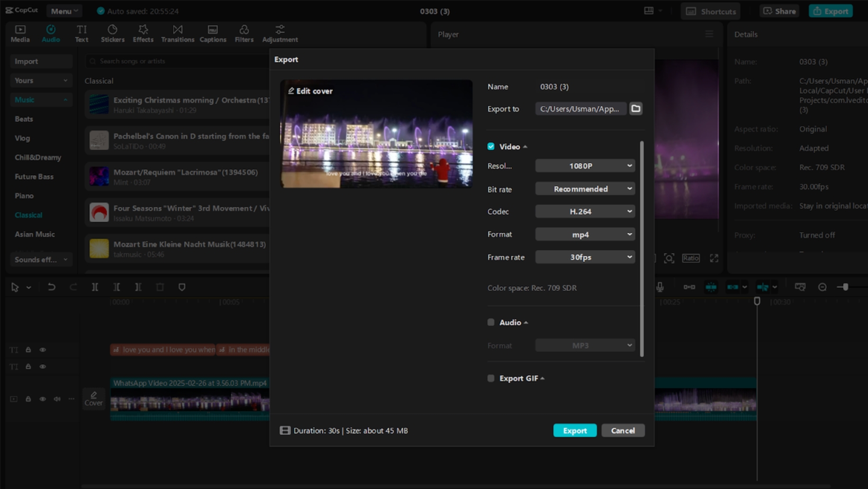Hide the first text track
Image resolution: width=868 pixels, height=489 pixels.
pos(43,350)
